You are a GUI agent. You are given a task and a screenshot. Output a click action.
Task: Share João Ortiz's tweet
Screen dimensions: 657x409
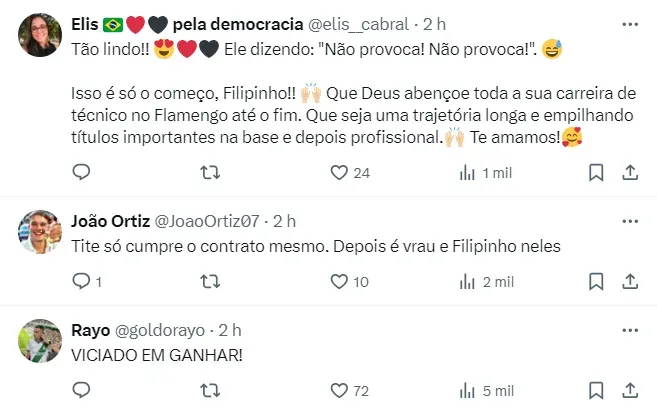[630, 282]
